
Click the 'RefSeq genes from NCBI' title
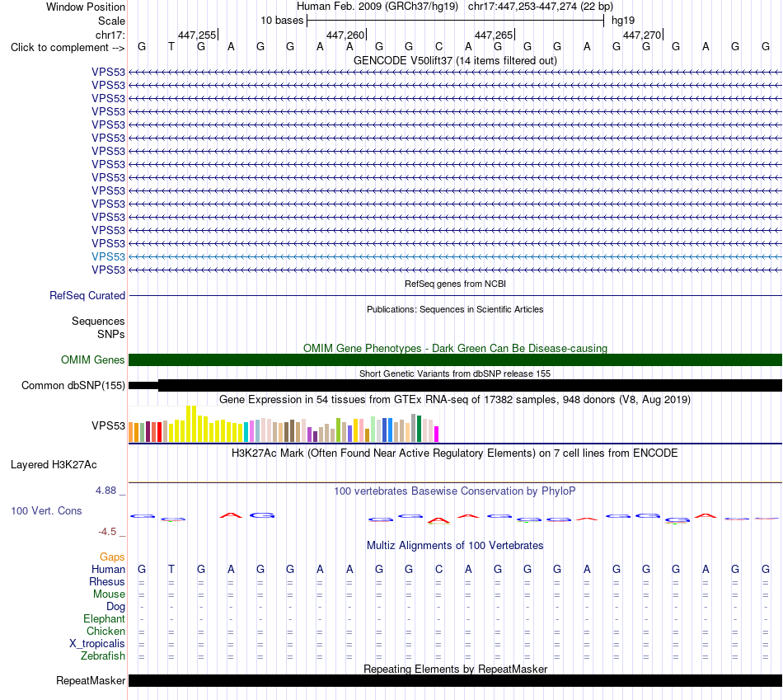point(455,284)
